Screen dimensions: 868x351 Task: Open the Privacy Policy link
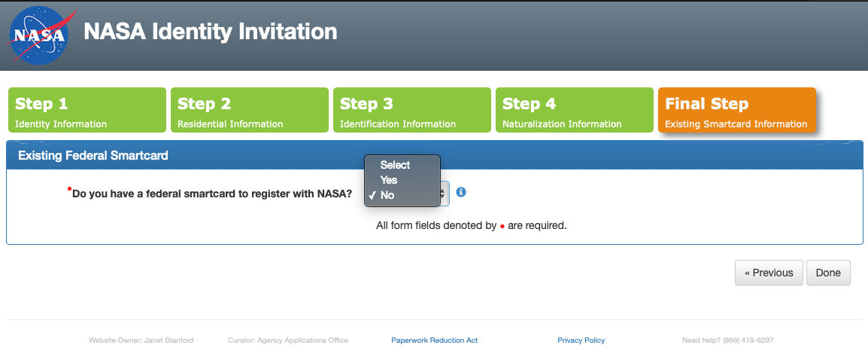(581, 340)
